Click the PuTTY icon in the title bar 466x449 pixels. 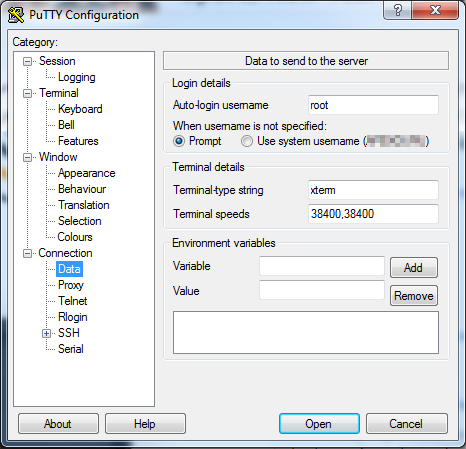[x=16, y=15]
